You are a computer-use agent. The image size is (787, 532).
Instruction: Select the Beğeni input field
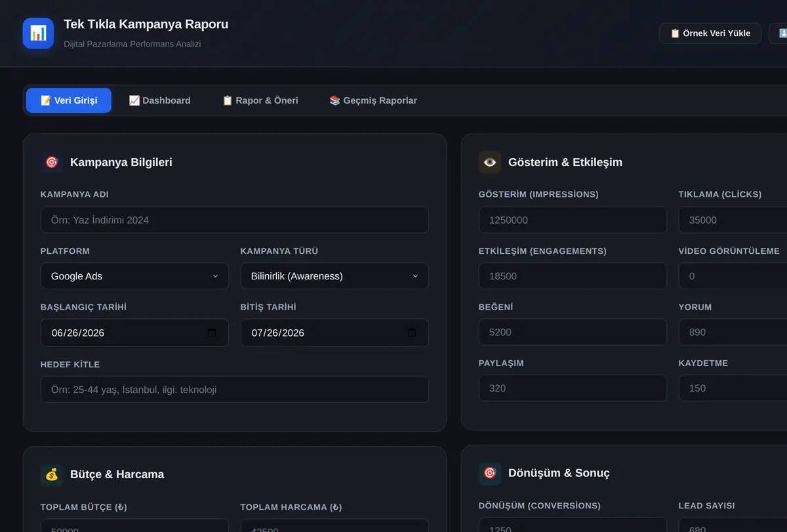pos(573,333)
